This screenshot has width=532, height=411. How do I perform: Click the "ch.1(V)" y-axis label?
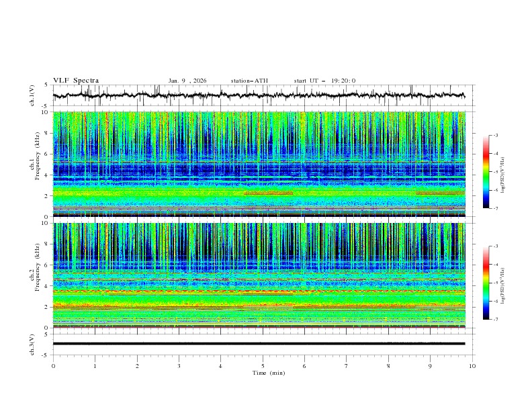[x=32, y=96]
